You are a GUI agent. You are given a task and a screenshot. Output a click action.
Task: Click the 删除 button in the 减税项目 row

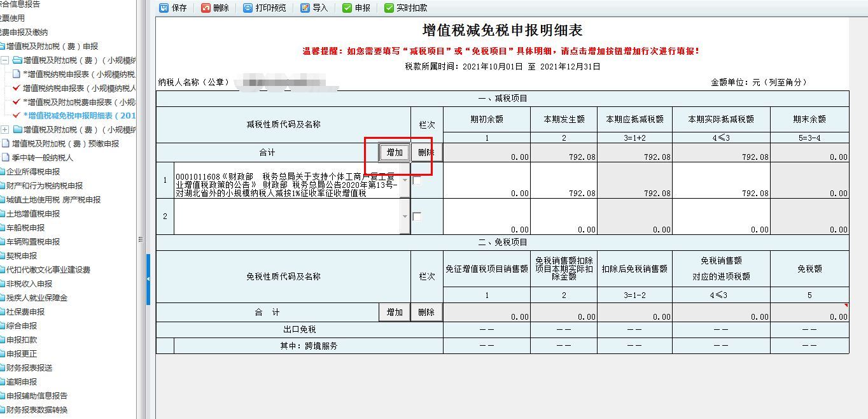(x=426, y=152)
